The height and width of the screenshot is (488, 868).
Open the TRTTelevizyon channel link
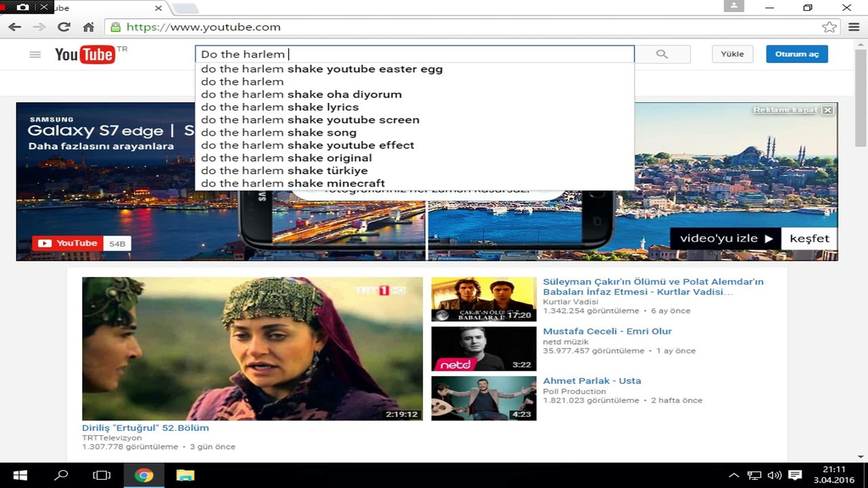point(112,438)
